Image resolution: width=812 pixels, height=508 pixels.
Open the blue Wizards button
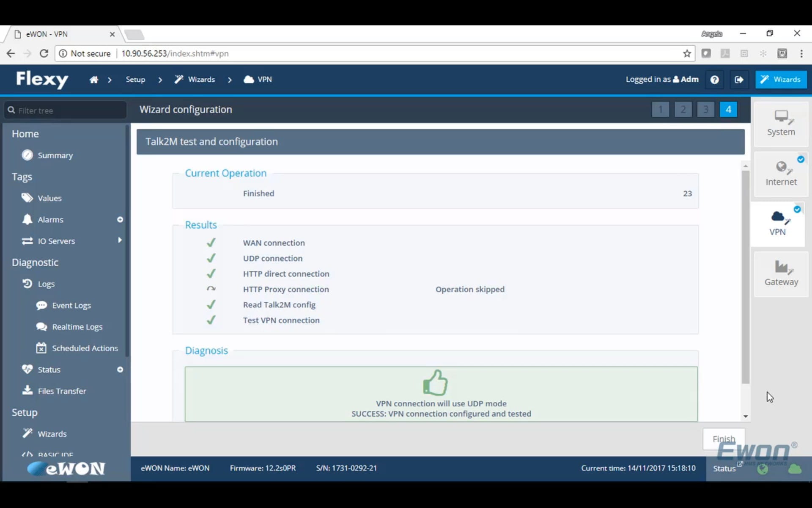pos(781,80)
